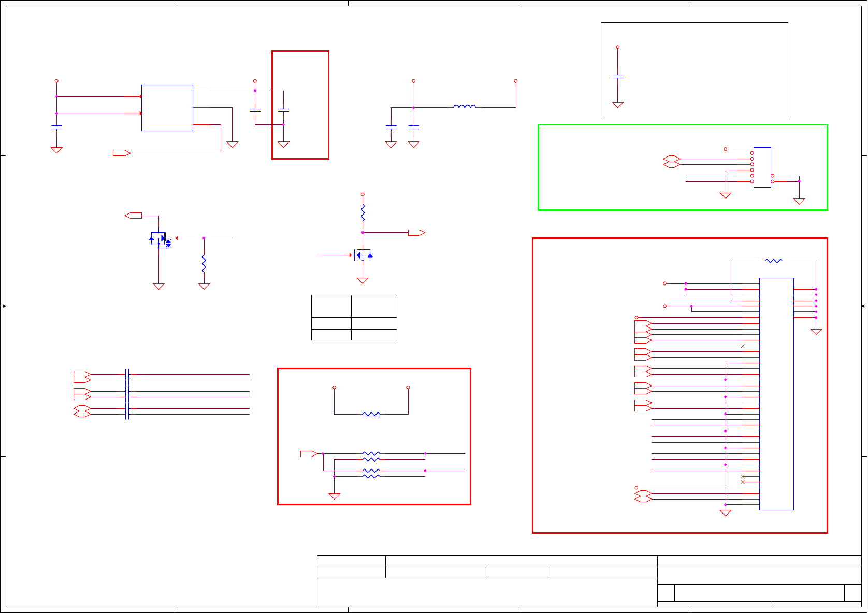Select the ground symbol right of the large connector
Screen dimensions: 868x613
816,332
